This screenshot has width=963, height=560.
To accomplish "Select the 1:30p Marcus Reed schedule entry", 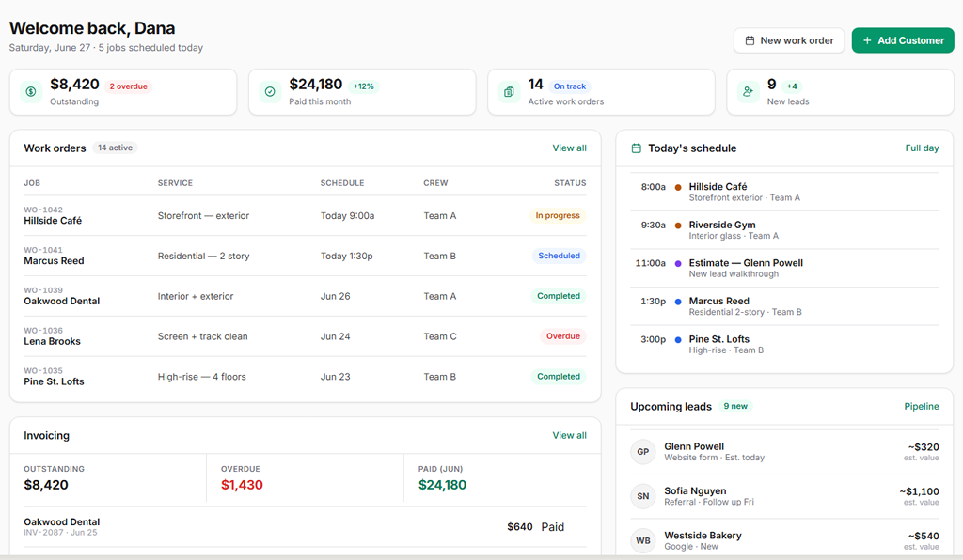I will tap(784, 306).
